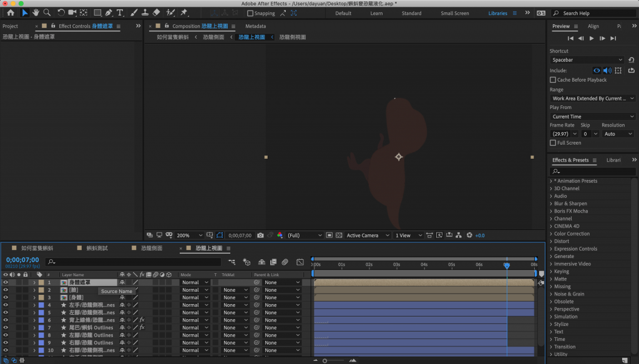Switch to the Standard workspace
639x364 pixels.
[x=412, y=14]
